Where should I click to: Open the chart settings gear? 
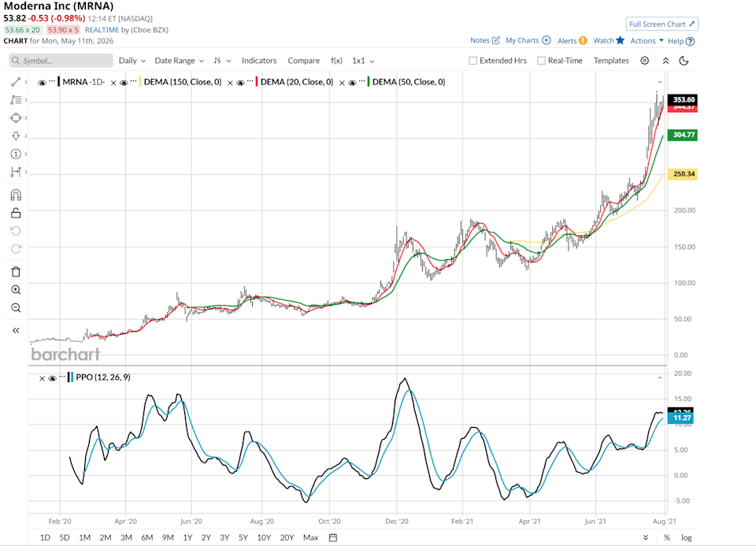645,61
